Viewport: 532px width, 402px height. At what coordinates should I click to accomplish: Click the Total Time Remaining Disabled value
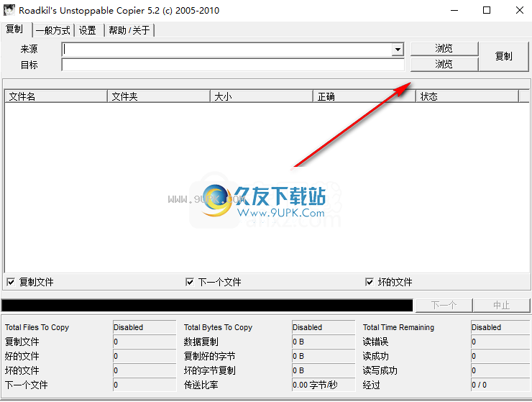coord(500,327)
